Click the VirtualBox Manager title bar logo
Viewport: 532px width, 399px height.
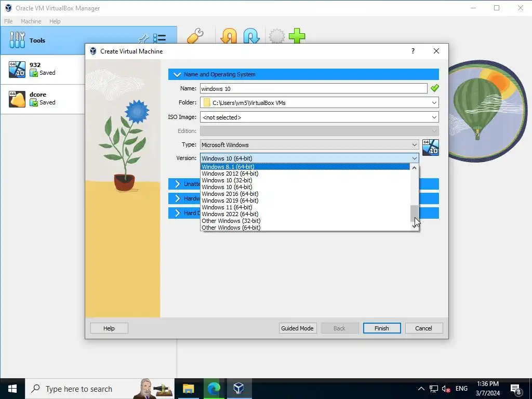click(x=8, y=8)
